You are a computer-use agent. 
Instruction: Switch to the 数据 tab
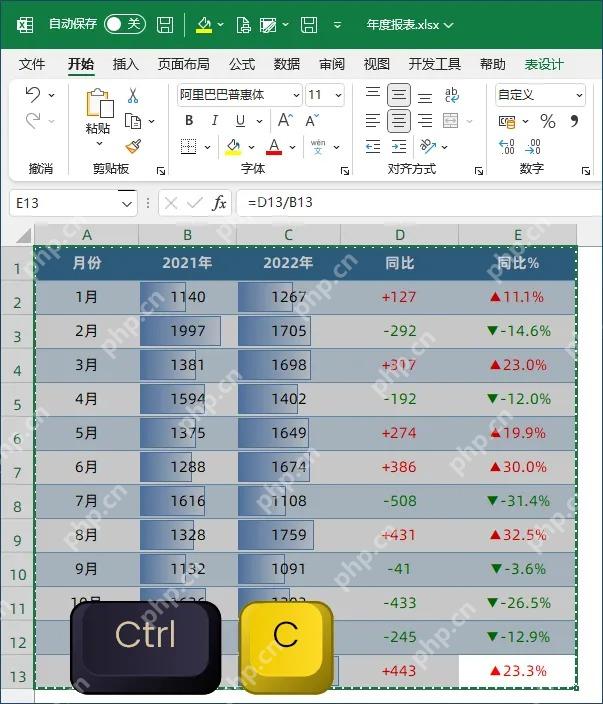click(x=287, y=64)
